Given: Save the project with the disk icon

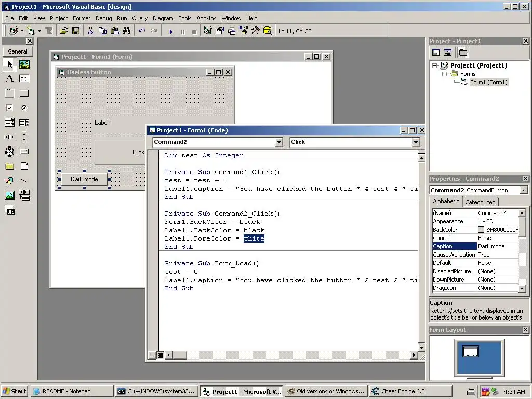Looking at the screenshot, I should click(76, 31).
